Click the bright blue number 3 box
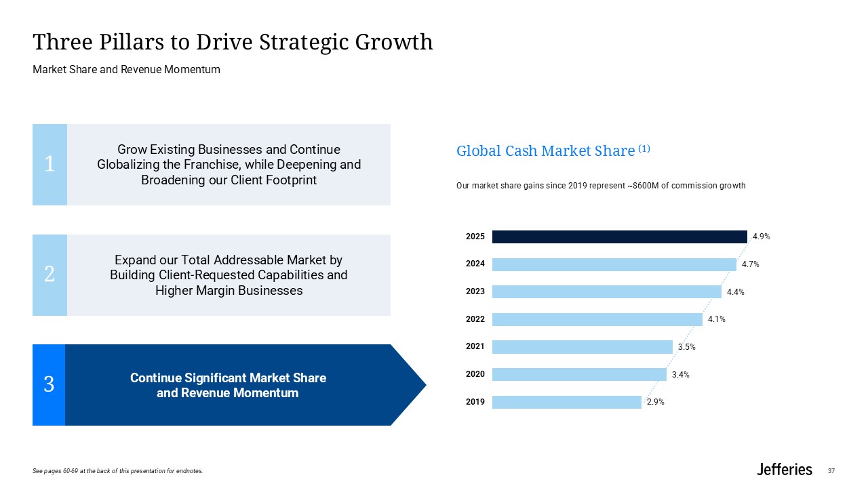Screen dimensions: 868x488 tap(49, 385)
